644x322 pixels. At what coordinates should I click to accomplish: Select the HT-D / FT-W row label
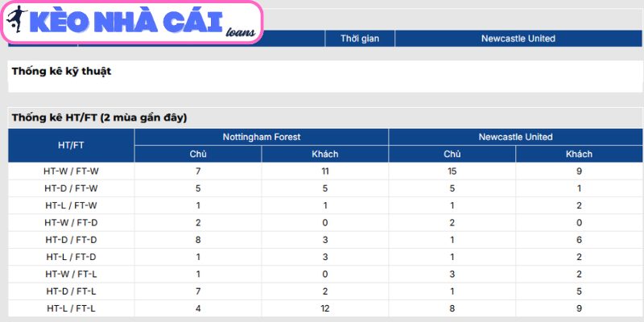tap(71, 188)
